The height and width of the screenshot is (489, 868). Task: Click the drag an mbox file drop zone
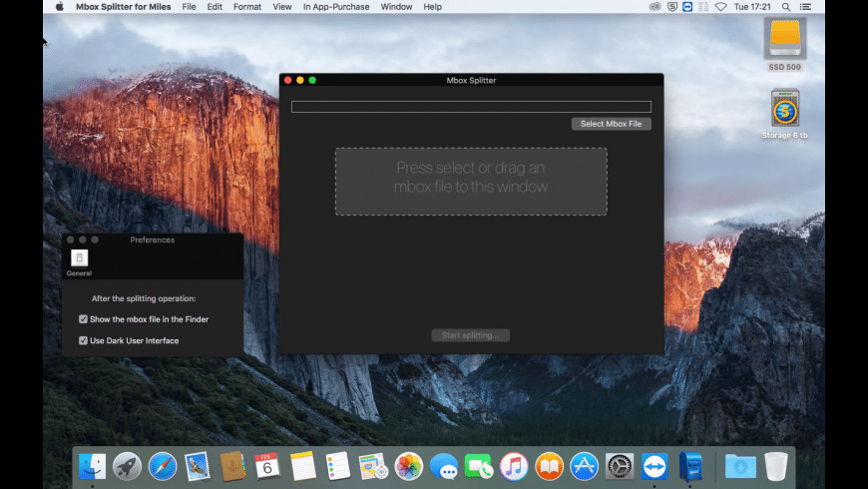coord(471,181)
